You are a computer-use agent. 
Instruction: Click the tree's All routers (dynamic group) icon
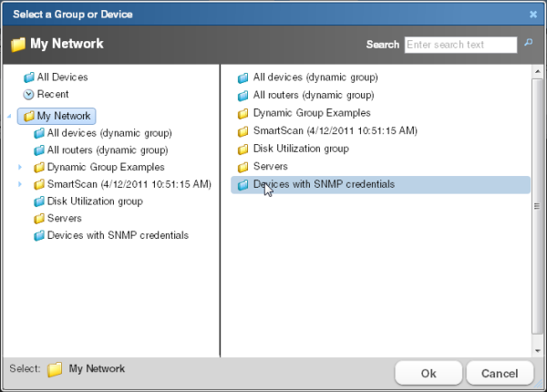point(38,150)
